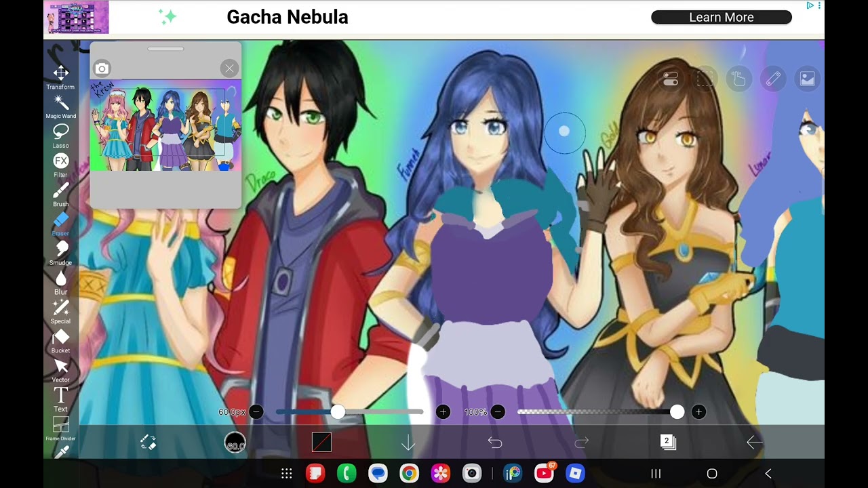This screenshot has height=488, width=868.
Task: Open the Camera app in taskbar
Action: [472, 473]
